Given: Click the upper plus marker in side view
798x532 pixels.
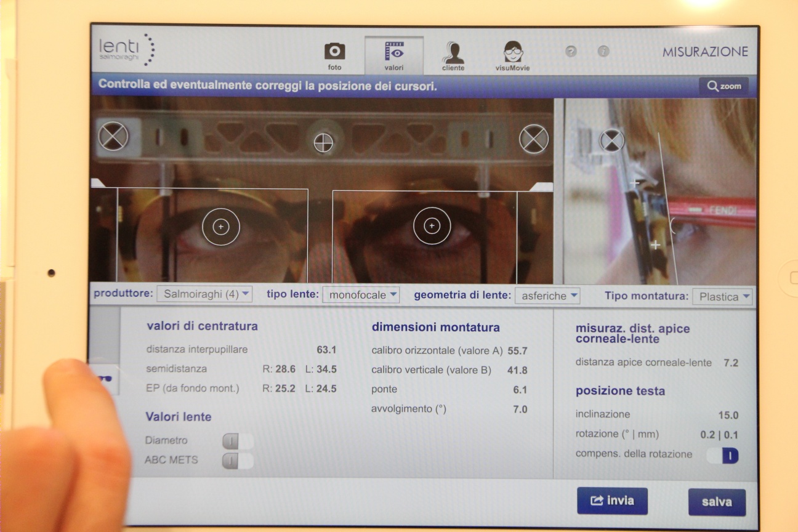Looking at the screenshot, I should pyautogui.click(x=636, y=182).
